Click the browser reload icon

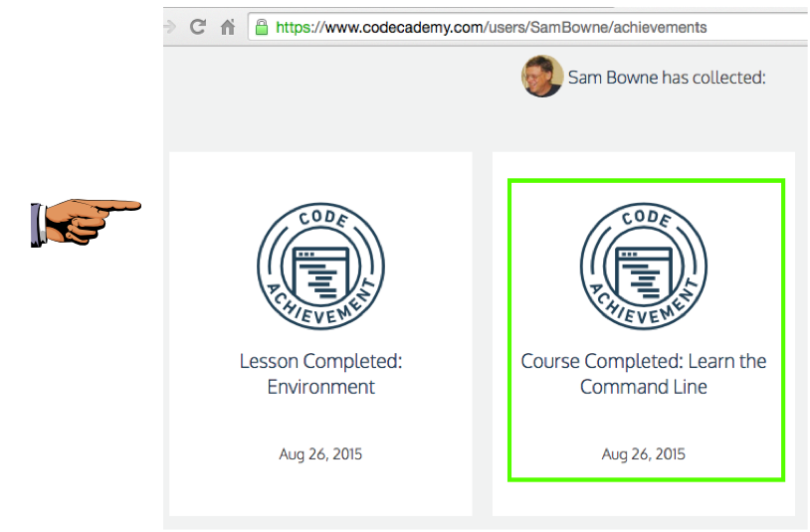(x=198, y=27)
